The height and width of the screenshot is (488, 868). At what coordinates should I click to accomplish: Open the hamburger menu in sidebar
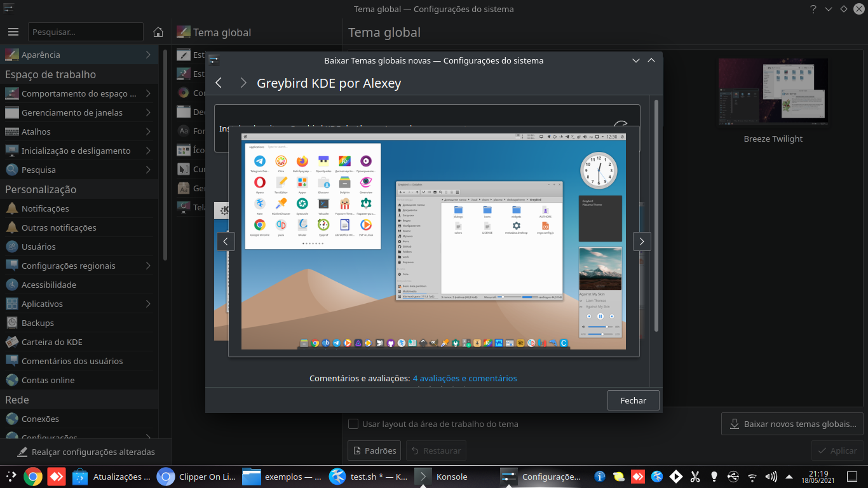13,32
